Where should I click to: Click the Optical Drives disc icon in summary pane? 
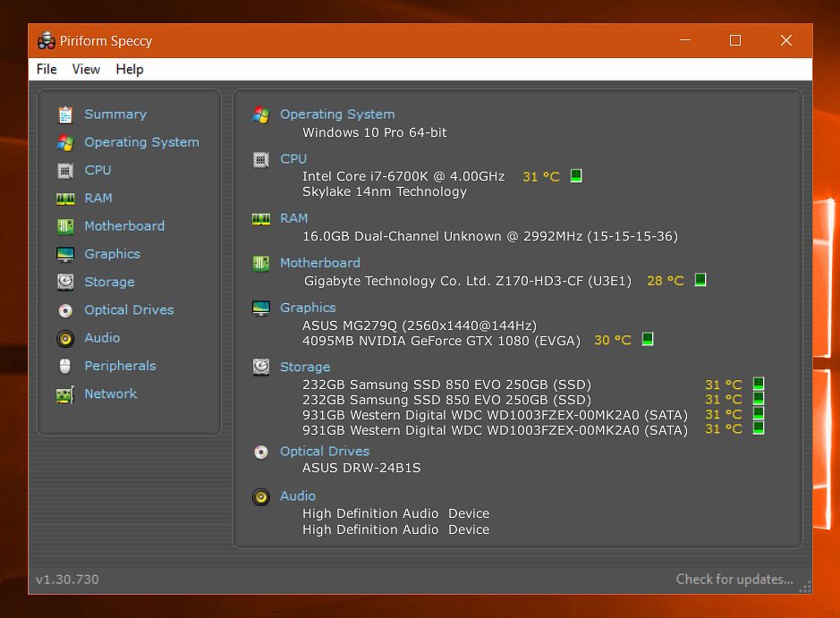(261, 453)
